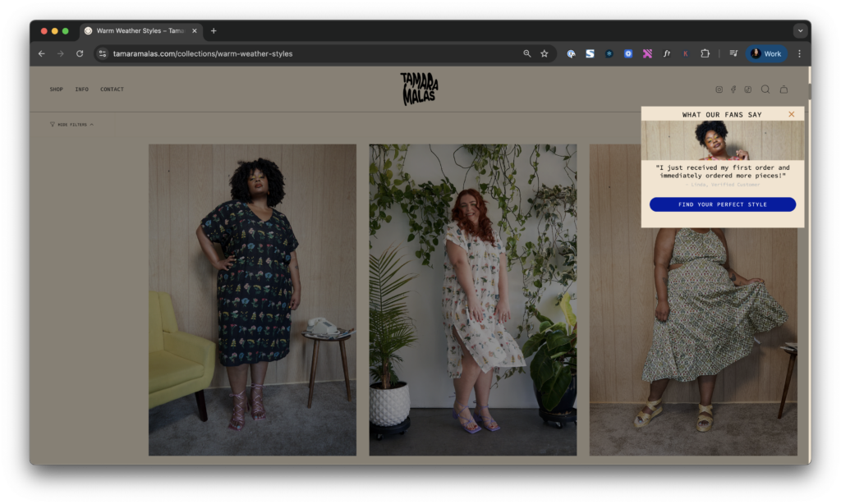Bookmark this page with the star icon
The height and width of the screenshot is (504, 841).
(544, 54)
